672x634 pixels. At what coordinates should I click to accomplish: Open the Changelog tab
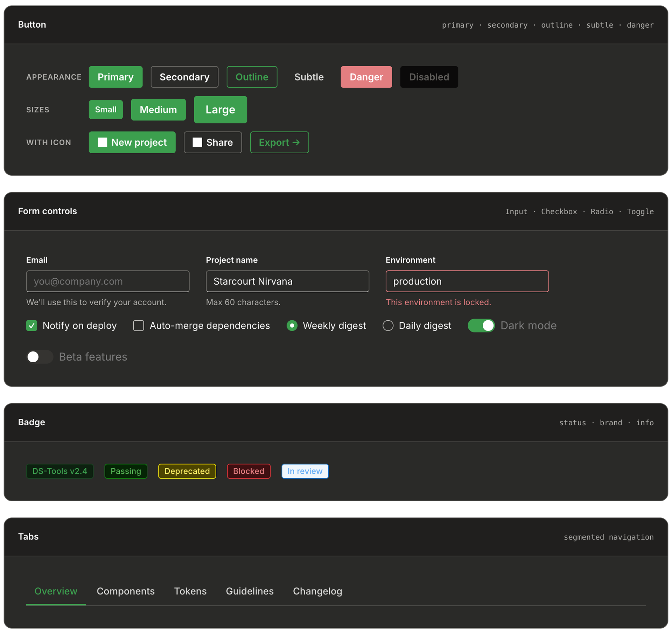point(317,591)
